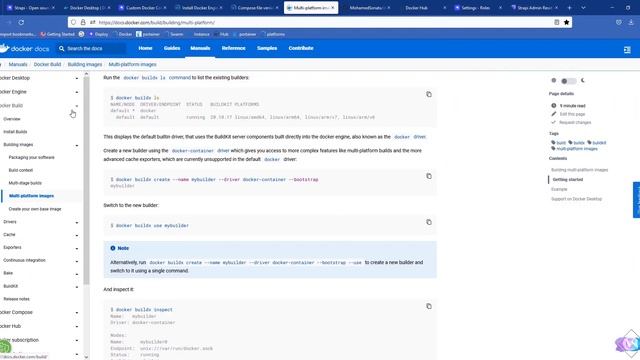
Task: Click the site lock icon in address bar
Action: click(x=83, y=22)
